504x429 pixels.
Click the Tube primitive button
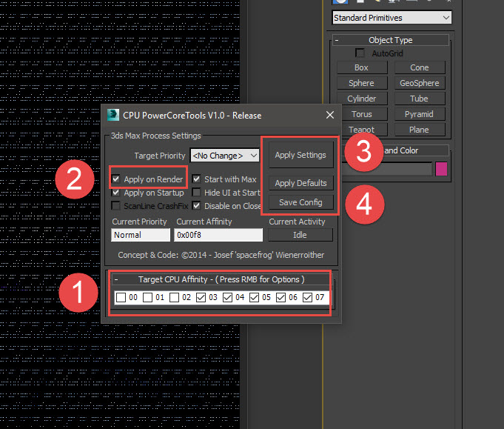(420, 99)
